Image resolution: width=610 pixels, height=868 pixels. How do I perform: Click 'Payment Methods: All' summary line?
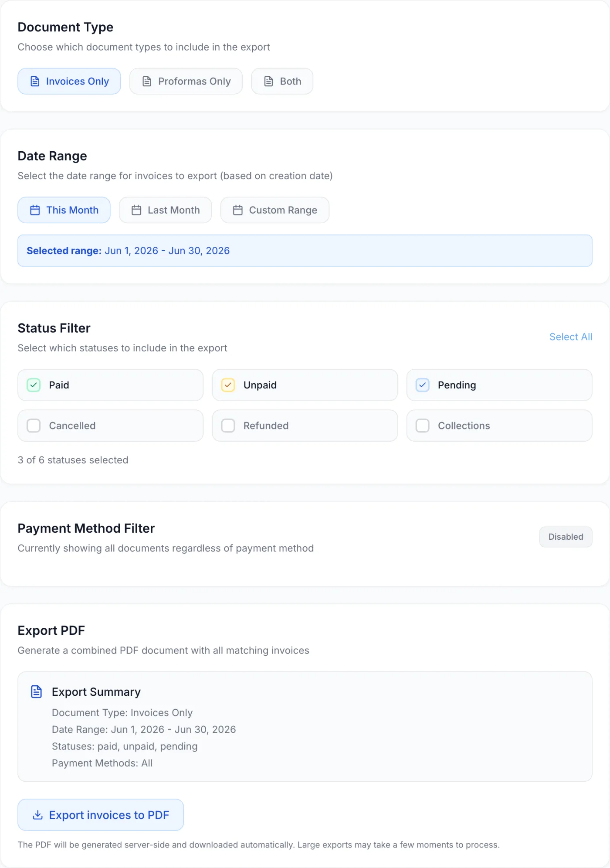pyautogui.click(x=102, y=763)
